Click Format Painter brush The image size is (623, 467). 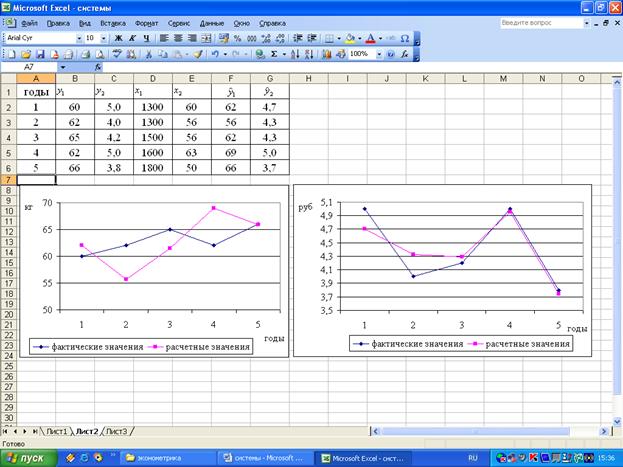[x=198, y=54]
